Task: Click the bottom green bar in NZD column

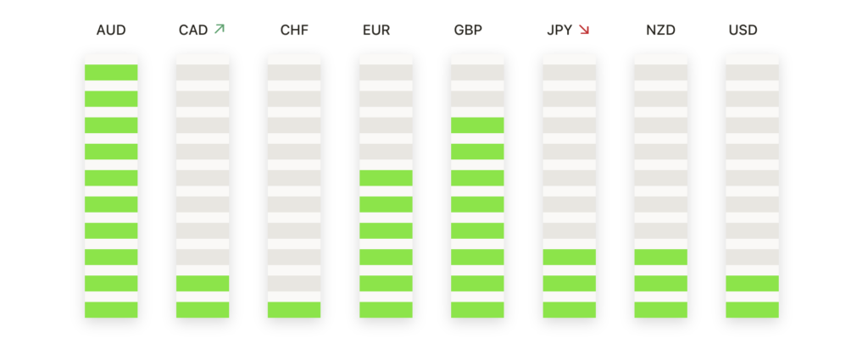Action: tap(660, 310)
